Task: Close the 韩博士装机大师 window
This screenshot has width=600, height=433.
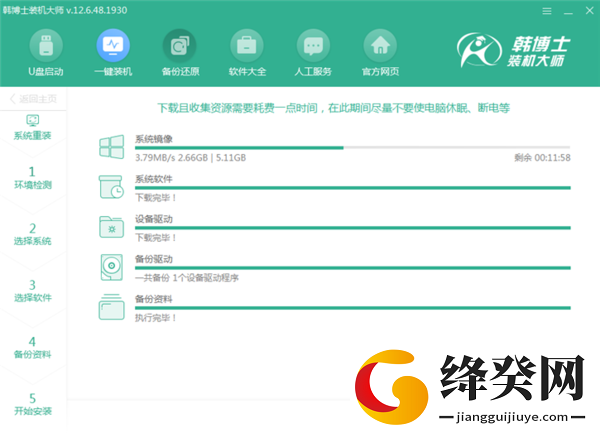Action: coord(590,11)
